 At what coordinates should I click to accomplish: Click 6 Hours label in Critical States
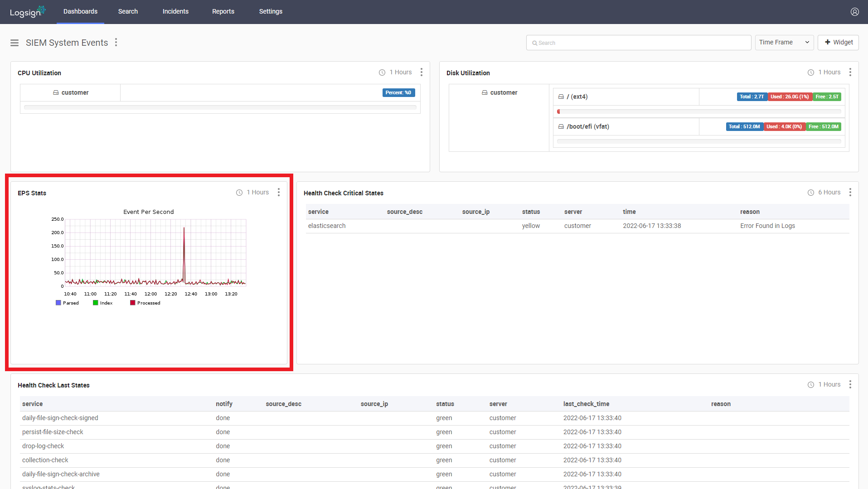pyautogui.click(x=829, y=192)
